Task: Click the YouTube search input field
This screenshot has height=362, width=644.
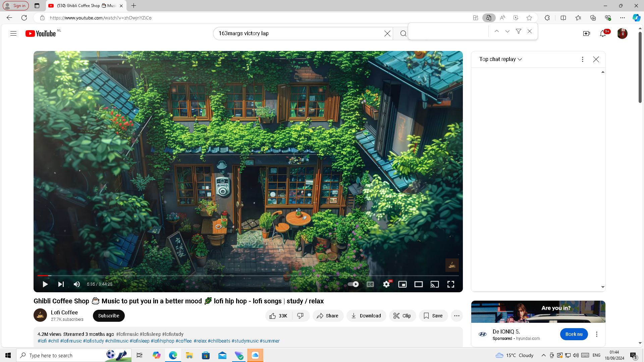Action: pyautogui.click(x=299, y=34)
